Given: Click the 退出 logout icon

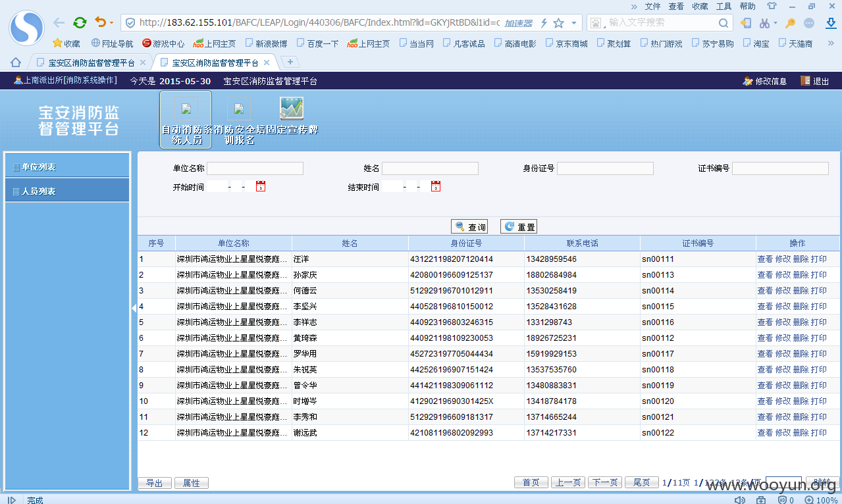Looking at the screenshot, I should point(814,81).
